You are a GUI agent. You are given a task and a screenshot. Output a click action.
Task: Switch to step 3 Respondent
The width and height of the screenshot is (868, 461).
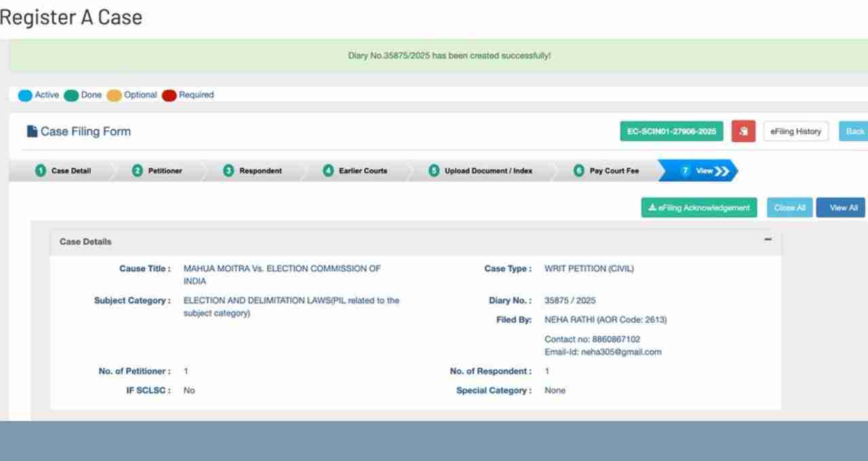(252, 171)
